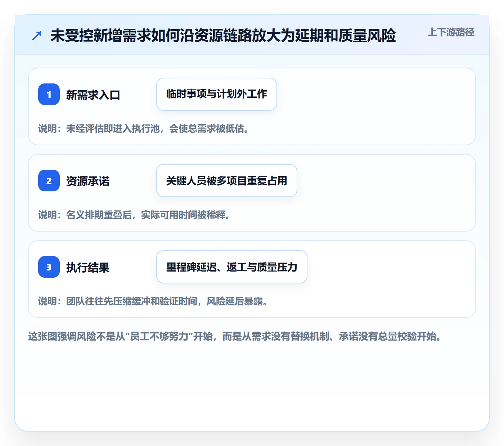
Task: Select the 执行结果 step heading
Action: tap(88, 268)
